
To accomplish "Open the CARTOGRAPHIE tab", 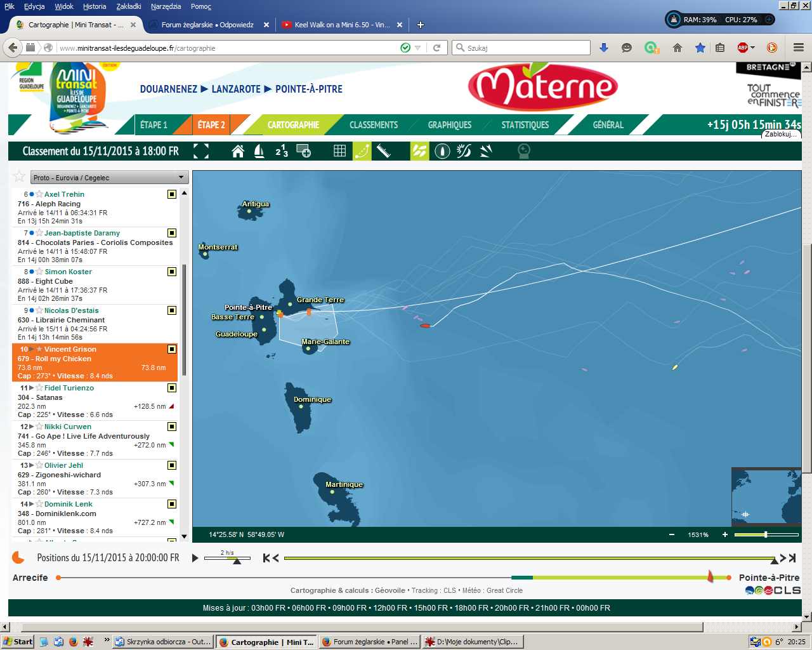I will point(293,125).
